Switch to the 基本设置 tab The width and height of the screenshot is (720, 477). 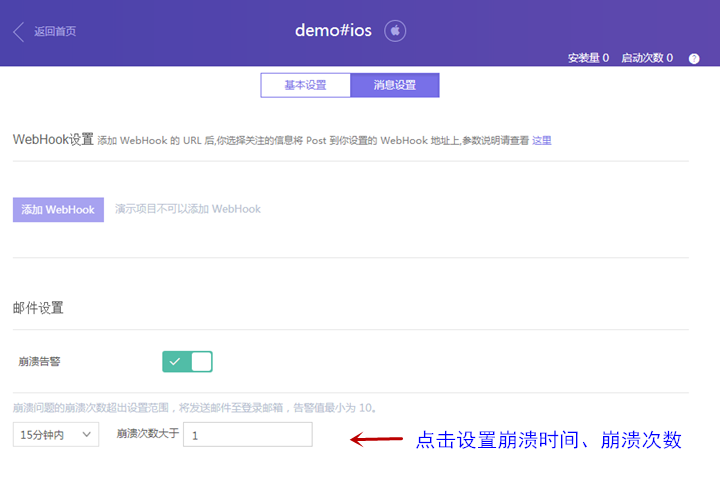click(305, 85)
